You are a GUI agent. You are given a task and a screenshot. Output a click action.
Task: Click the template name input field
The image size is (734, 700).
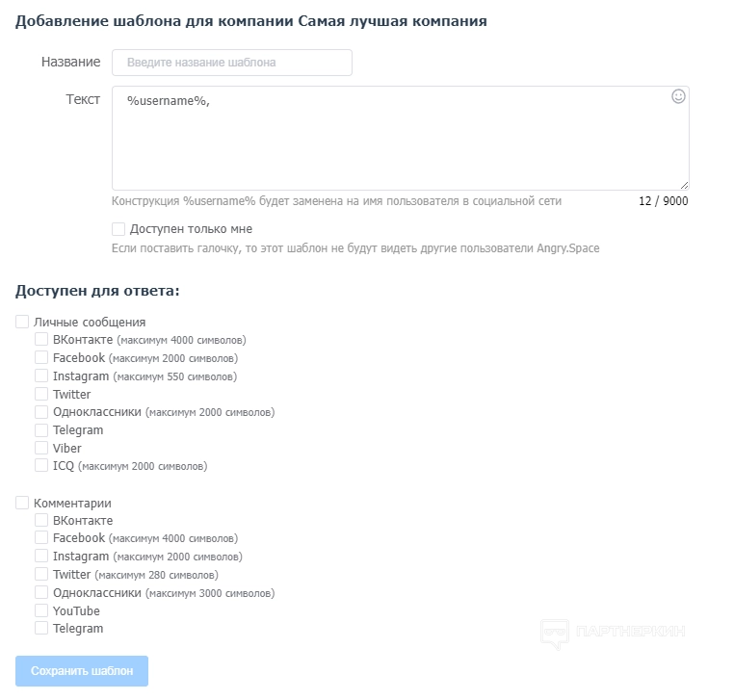coord(232,63)
